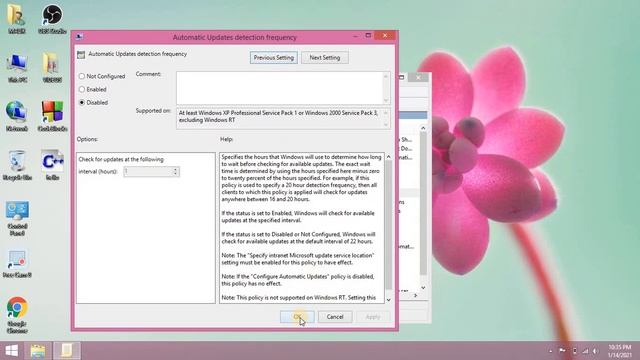Click the policy setting icon beside heading

[x=81, y=54]
